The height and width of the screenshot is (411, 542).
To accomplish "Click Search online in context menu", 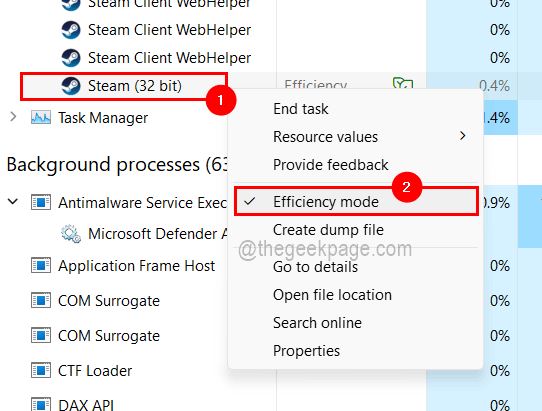I will point(317,323).
